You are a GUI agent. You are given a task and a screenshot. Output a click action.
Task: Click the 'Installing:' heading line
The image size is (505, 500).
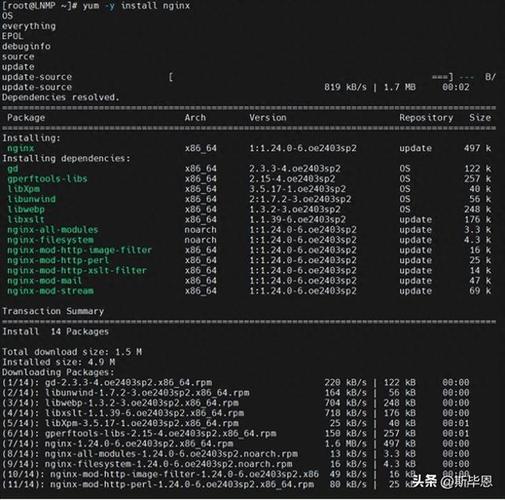point(31,138)
